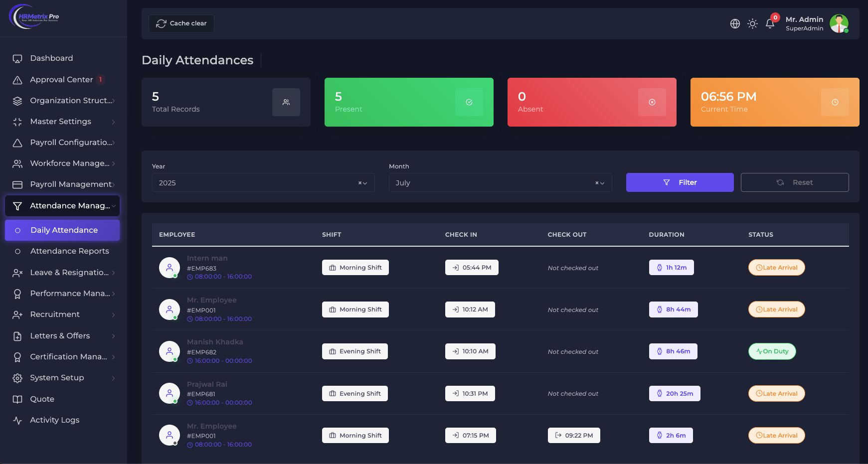Click the 8h 44m duration badge
868x464 pixels.
[674, 309]
